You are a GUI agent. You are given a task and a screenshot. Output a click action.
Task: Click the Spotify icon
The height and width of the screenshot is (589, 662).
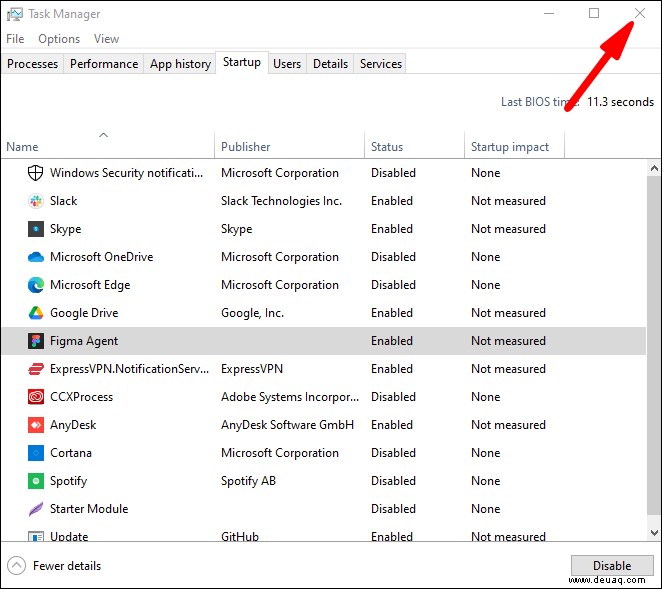[35, 481]
